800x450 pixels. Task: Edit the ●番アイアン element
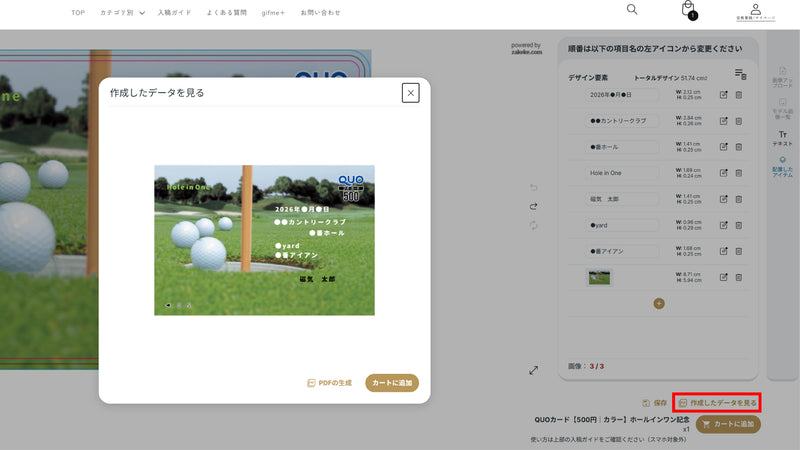(x=723, y=251)
